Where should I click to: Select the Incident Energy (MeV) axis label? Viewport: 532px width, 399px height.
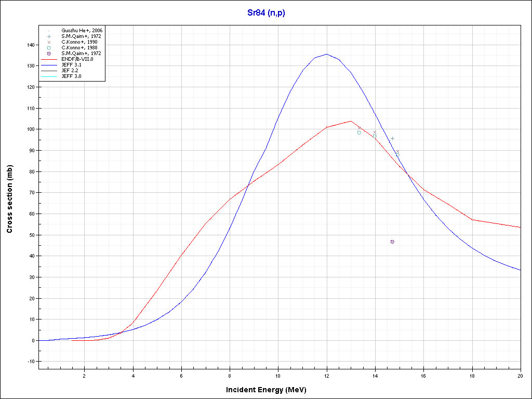pos(265,389)
